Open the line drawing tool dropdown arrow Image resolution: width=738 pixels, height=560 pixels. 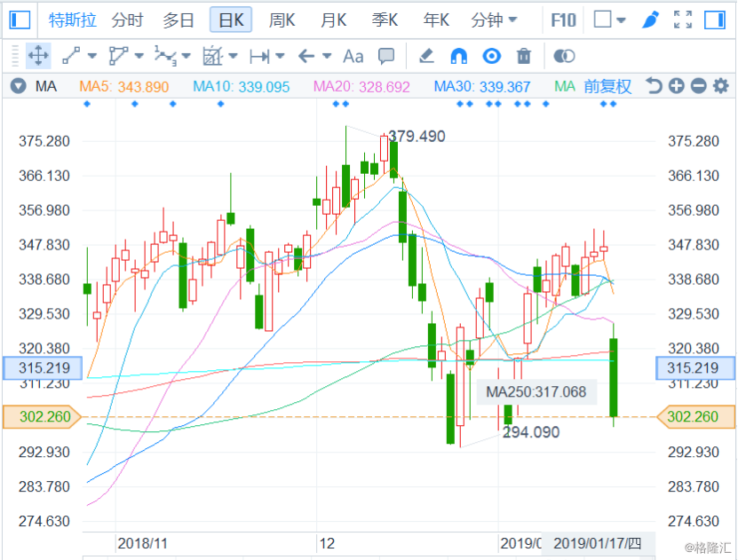[92, 57]
